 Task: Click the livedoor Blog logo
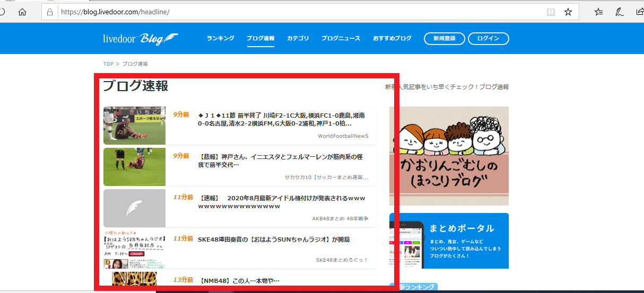tap(141, 39)
